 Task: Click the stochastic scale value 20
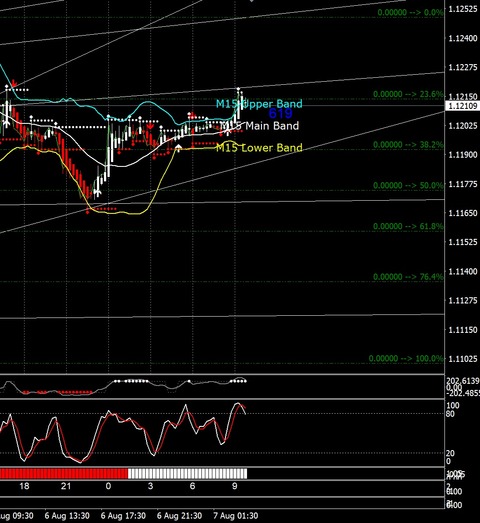click(450, 453)
